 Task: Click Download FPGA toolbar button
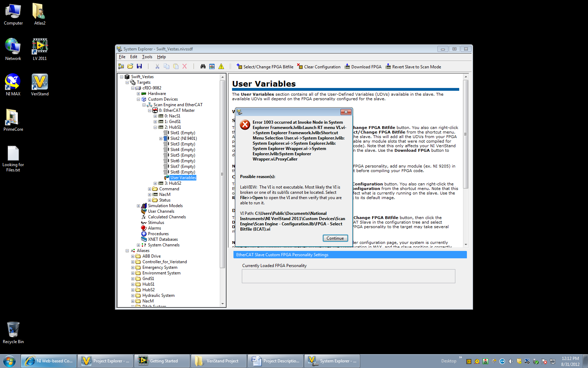click(363, 67)
